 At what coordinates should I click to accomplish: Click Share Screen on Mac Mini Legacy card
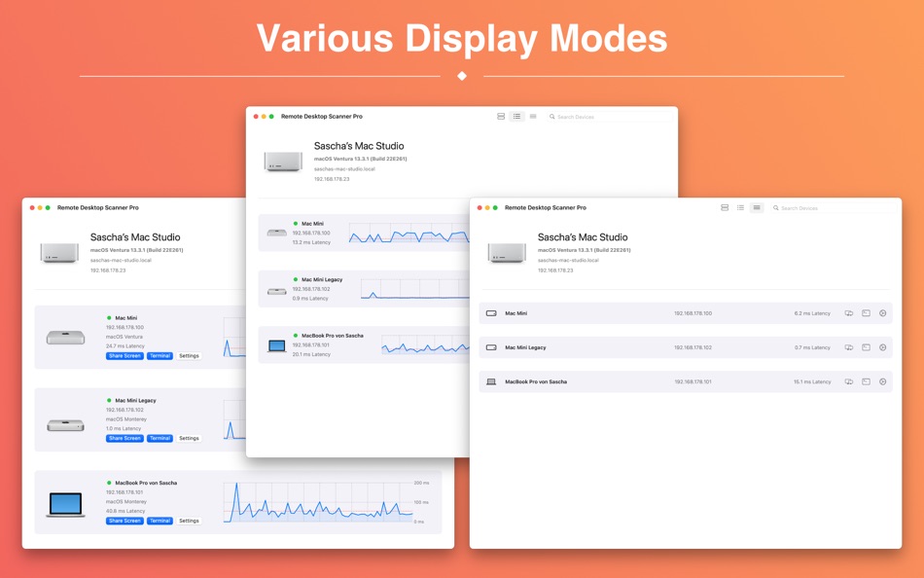click(x=124, y=438)
